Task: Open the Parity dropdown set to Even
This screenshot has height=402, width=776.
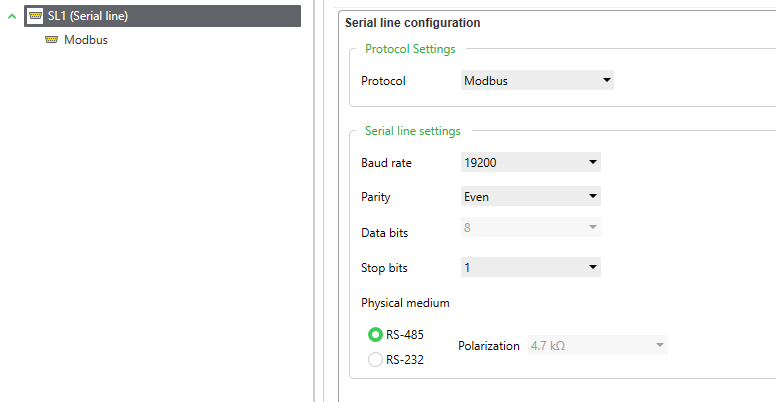Action: [x=531, y=197]
